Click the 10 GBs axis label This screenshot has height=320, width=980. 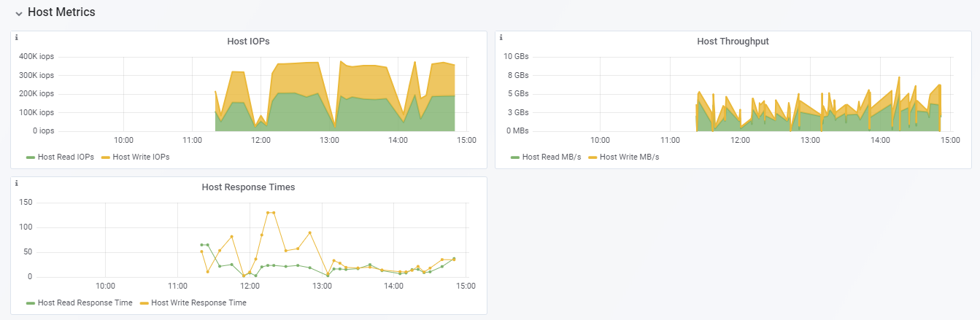tap(517, 56)
